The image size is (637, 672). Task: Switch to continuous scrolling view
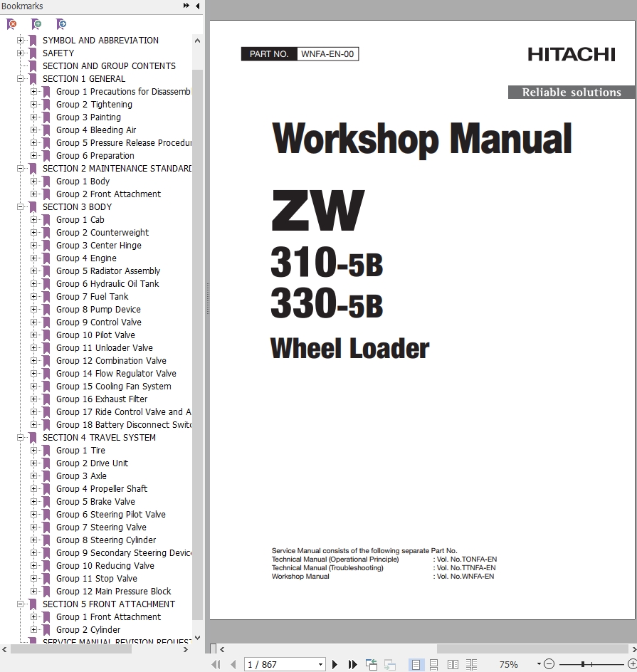pos(433,664)
